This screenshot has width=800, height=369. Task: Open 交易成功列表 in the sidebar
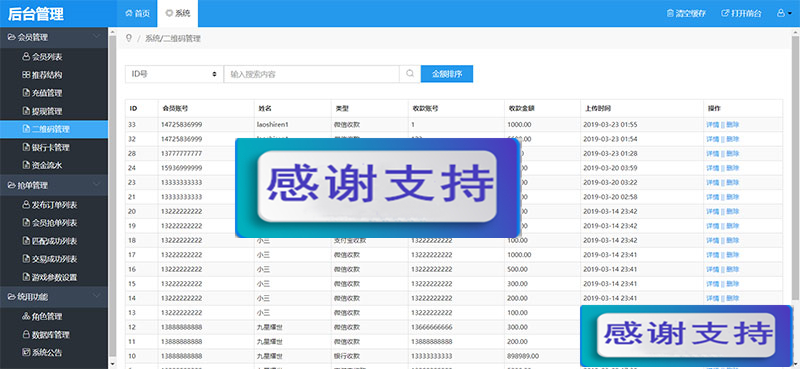point(49,259)
